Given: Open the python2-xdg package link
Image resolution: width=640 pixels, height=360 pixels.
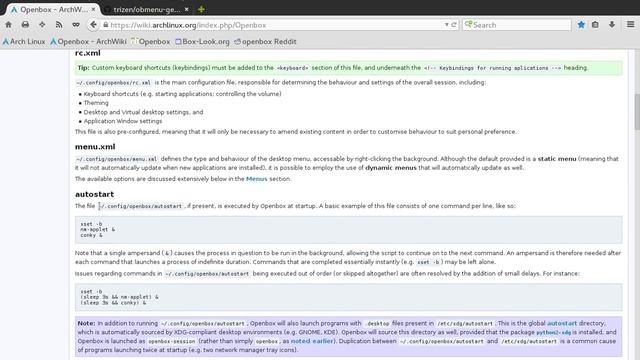Looking at the screenshot, I should click(x=553, y=332).
